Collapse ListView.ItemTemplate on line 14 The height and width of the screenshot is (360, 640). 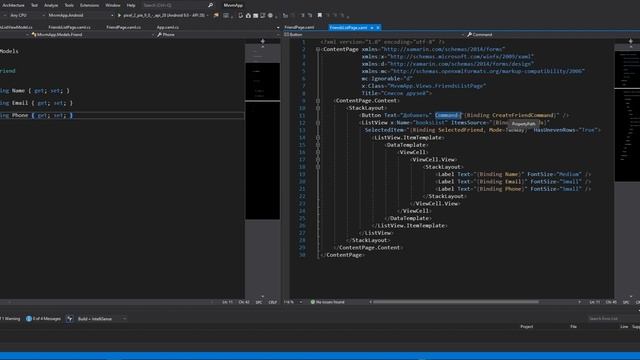318,138
